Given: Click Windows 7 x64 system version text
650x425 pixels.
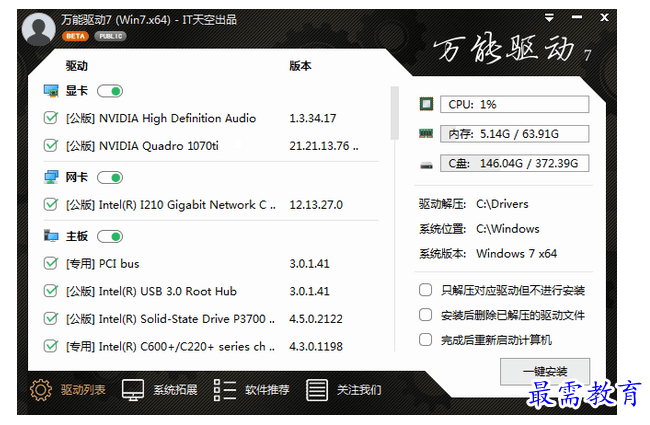Looking at the screenshot, I should (517, 253).
